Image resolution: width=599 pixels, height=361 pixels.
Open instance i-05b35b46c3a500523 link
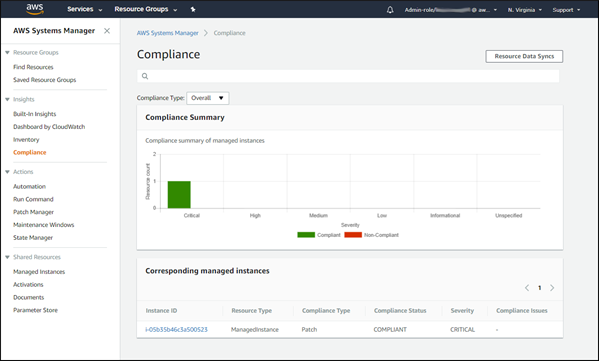pyautogui.click(x=176, y=330)
